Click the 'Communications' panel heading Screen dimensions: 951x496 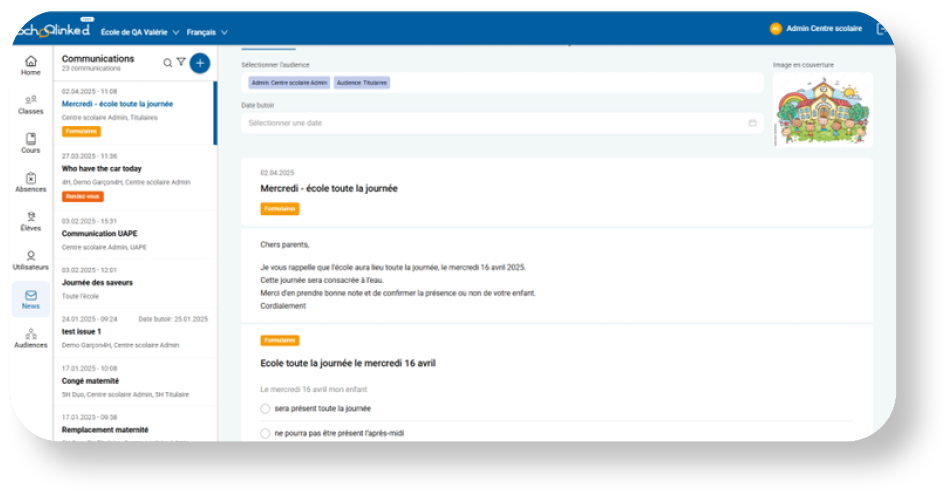coord(98,59)
